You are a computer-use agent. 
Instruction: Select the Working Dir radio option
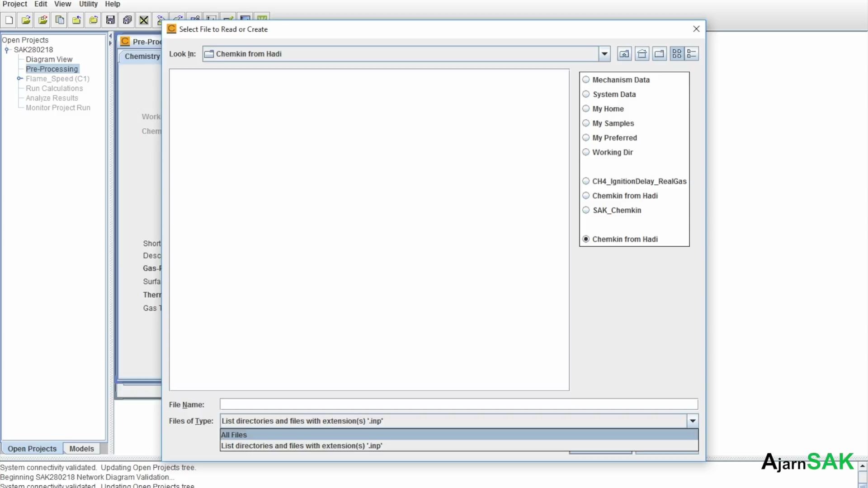pos(586,152)
